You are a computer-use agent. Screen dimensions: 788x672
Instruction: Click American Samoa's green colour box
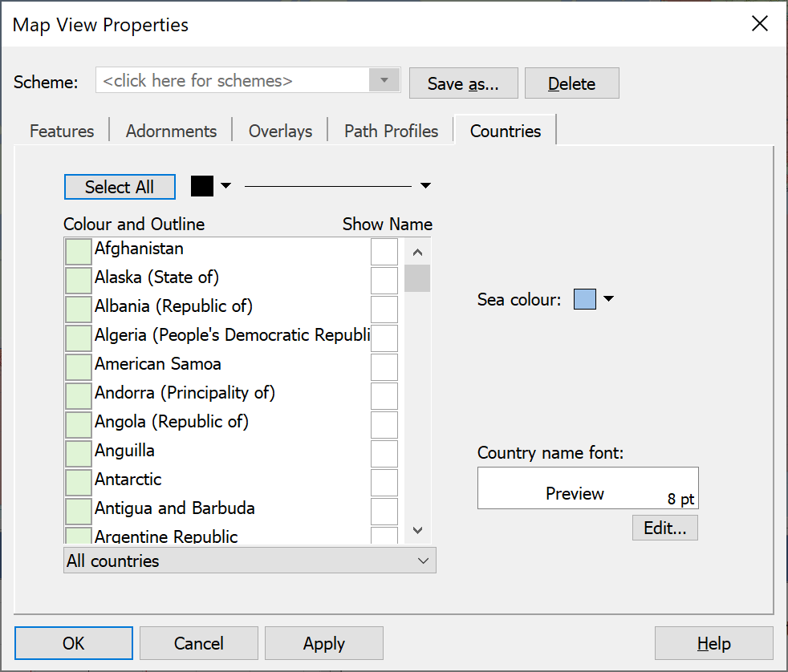click(x=79, y=367)
